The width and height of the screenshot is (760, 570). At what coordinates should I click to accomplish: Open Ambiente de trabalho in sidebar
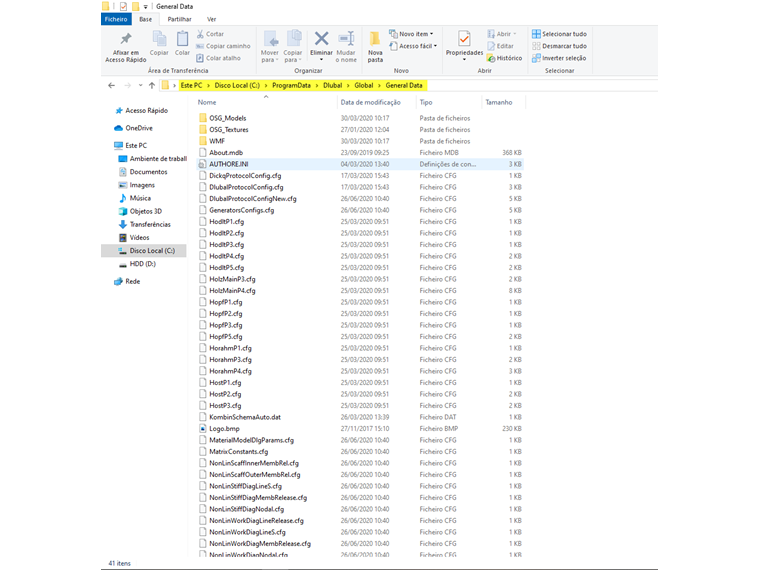[x=153, y=158]
